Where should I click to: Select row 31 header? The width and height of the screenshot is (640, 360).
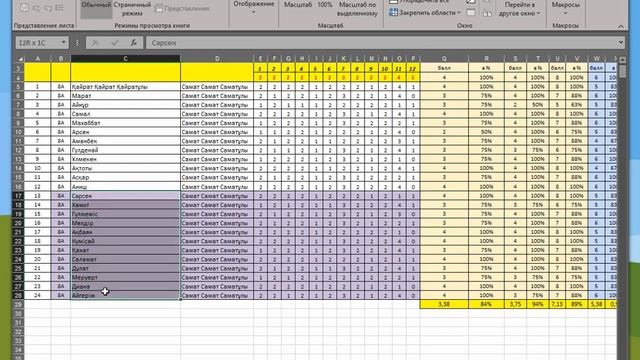pyautogui.click(x=19, y=322)
